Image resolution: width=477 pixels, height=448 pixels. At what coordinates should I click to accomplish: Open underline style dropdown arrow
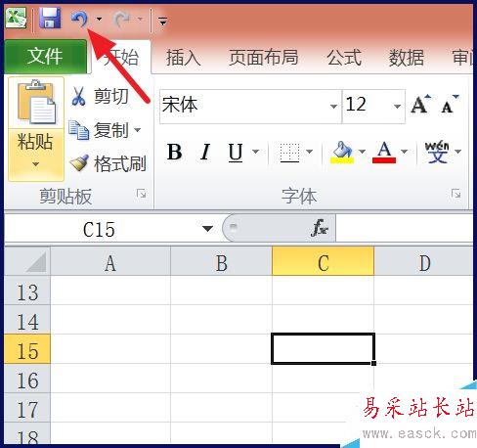tap(256, 152)
